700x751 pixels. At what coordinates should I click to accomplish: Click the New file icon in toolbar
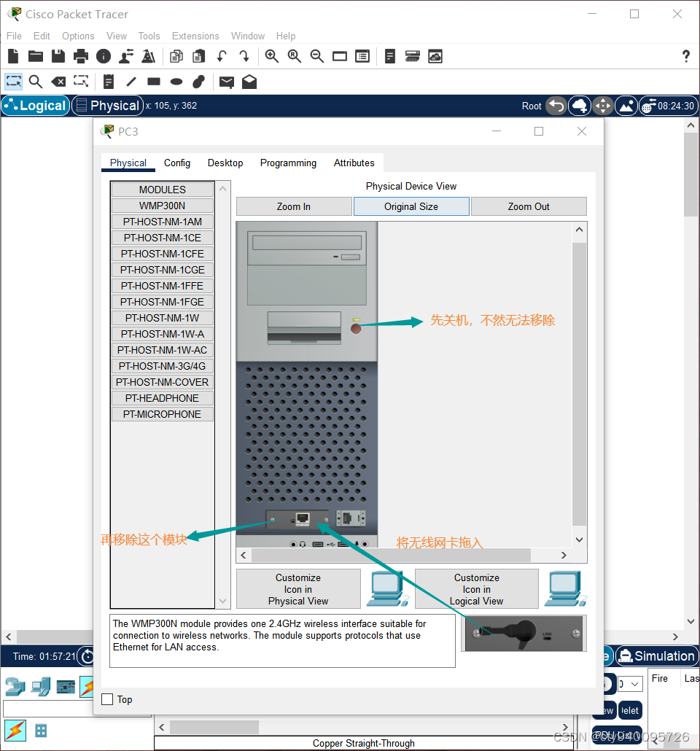[13, 57]
